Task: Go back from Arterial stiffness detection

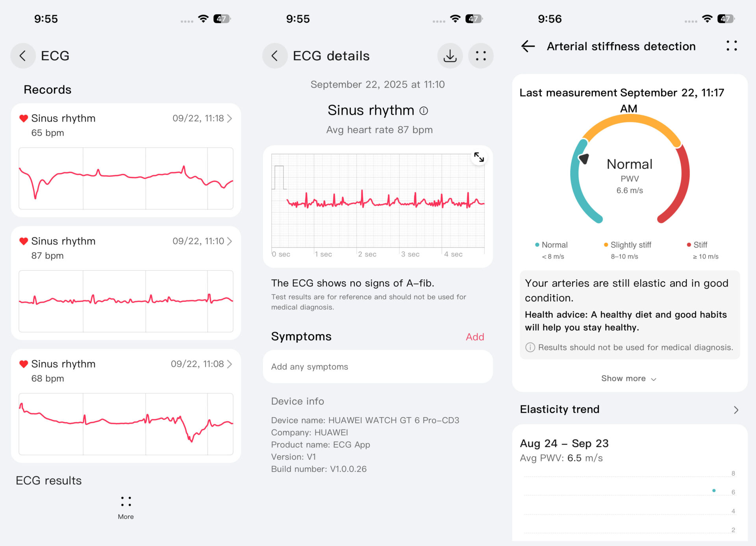Action: [x=528, y=46]
